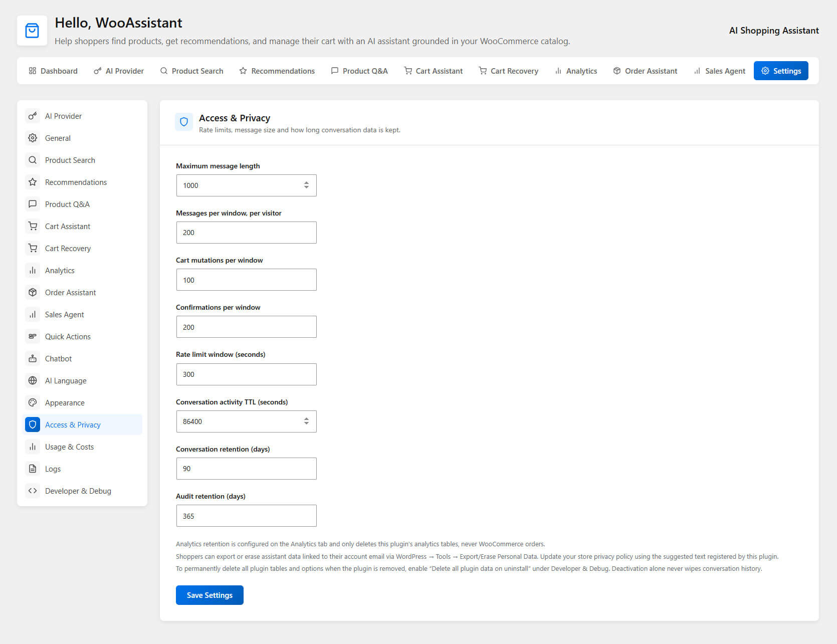Click the document icon for Logs in sidebar
The height and width of the screenshot is (644, 837).
point(33,469)
